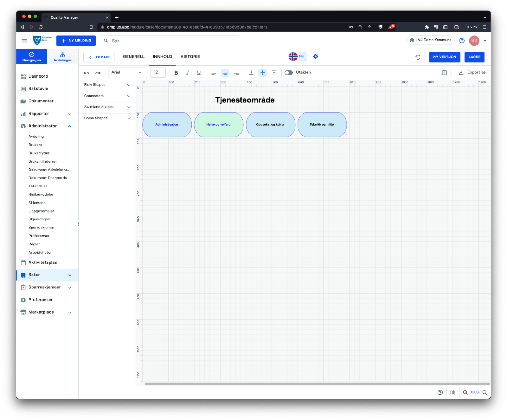507x420 pixels.
Task: Switch the Norwegian language flag toggle
Action: (x=298, y=56)
